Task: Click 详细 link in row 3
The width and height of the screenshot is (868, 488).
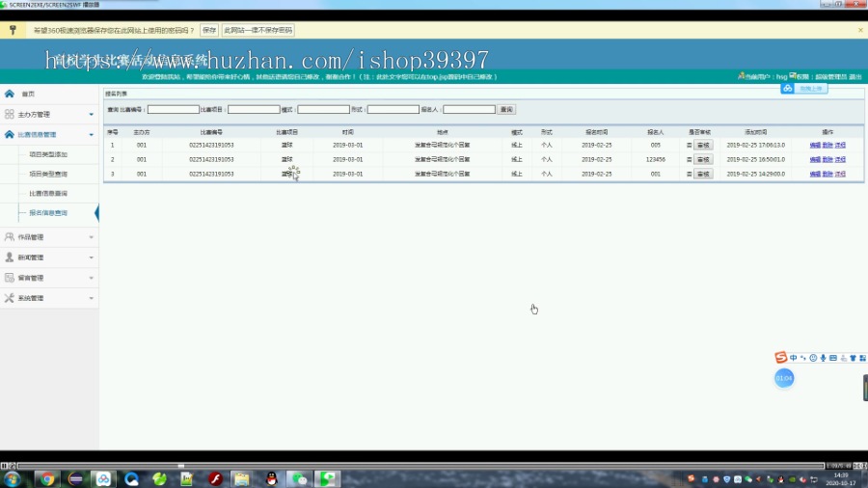Action: click(x=840, y=174)
